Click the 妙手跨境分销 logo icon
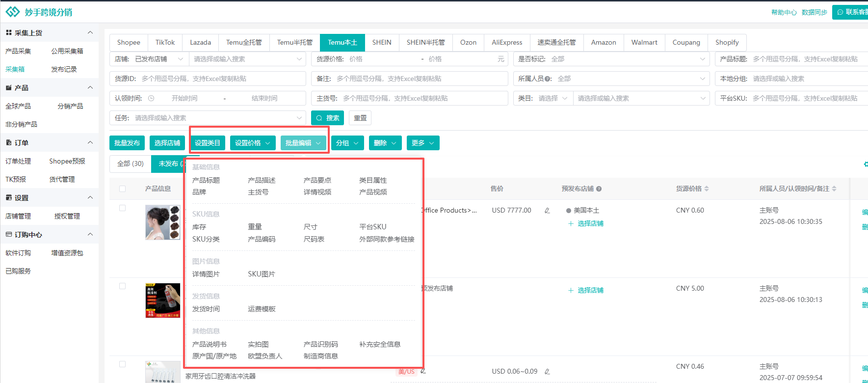This screenshot has width=868, height=383. pos(13,12)
